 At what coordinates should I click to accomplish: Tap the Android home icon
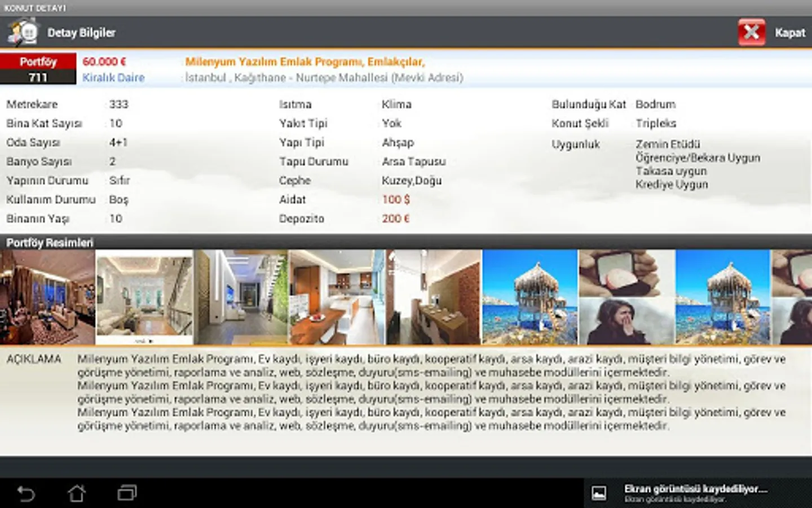pyautogui.click(x=77, y=493)
